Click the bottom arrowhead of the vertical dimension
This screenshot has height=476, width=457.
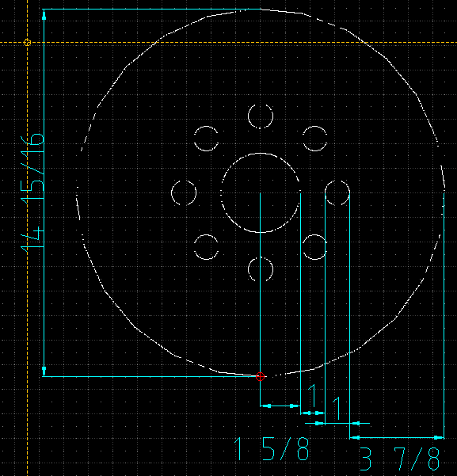pos(44,371)
